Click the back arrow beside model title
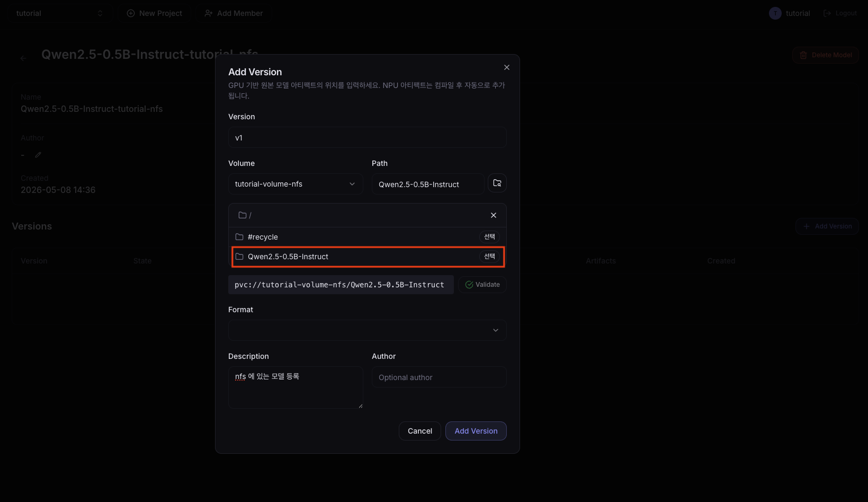 (x=23, y=58)
